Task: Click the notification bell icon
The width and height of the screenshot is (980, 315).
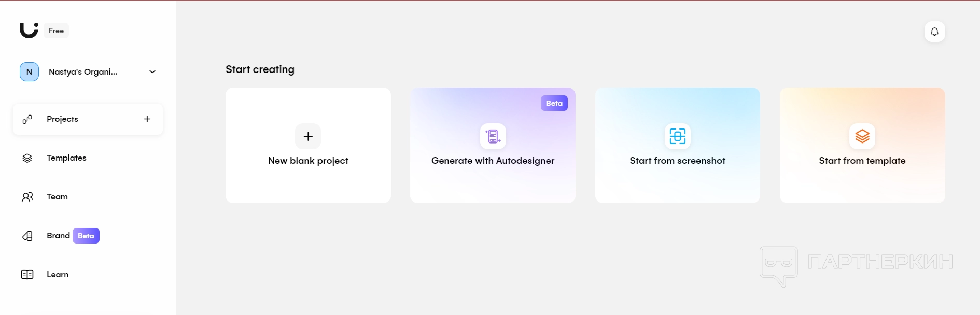Action: [934, 32]
